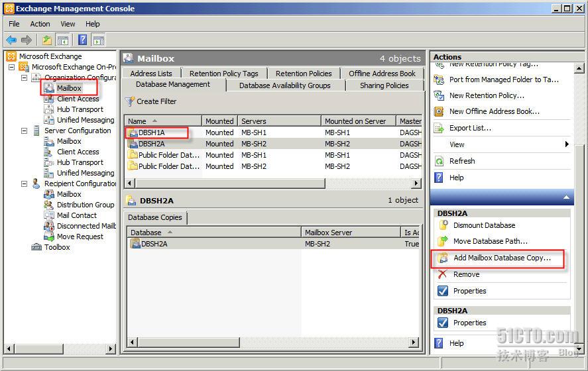
Task: Click the New Retention Policy icon
Action: click(439, 95)
